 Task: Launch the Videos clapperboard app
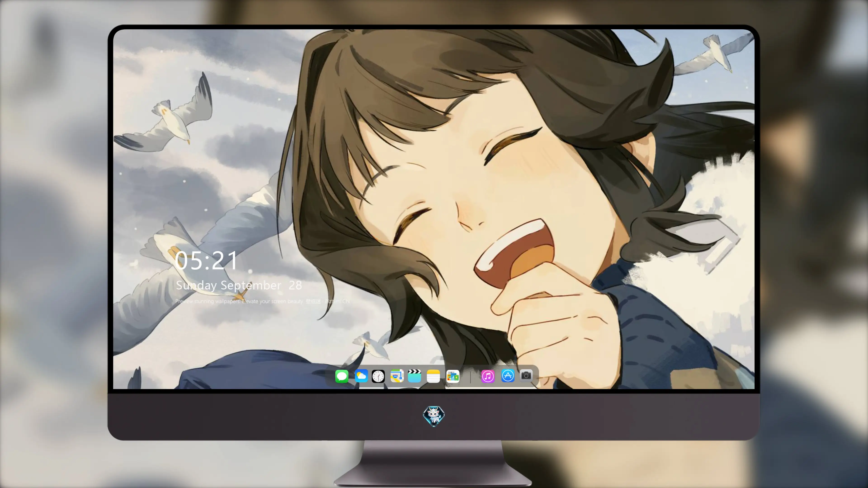tap(415, 376)
